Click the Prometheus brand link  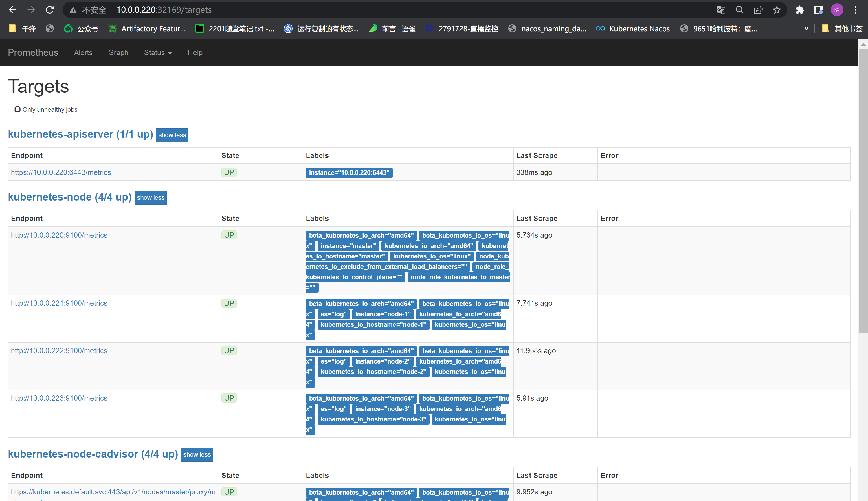[x=33, y=52]
